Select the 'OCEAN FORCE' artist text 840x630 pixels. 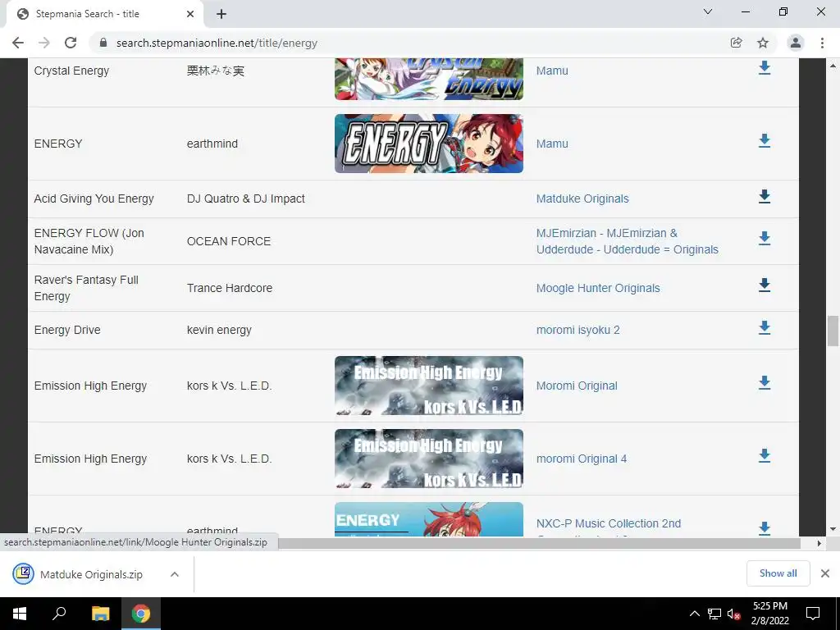click(x=229, y=242)
